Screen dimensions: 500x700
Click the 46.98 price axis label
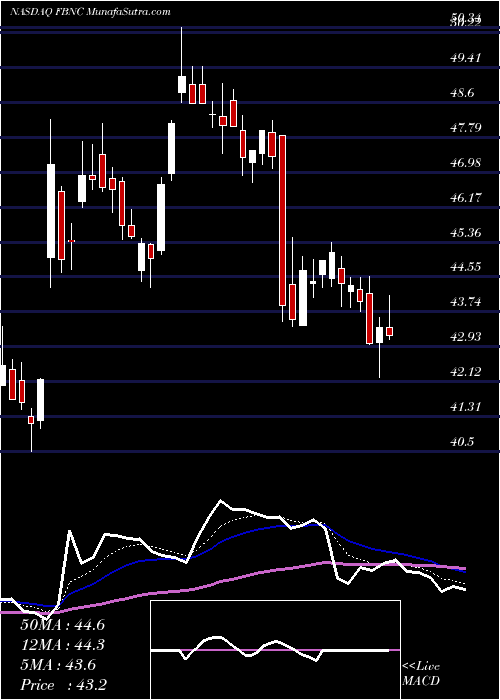tap(466, 162)
